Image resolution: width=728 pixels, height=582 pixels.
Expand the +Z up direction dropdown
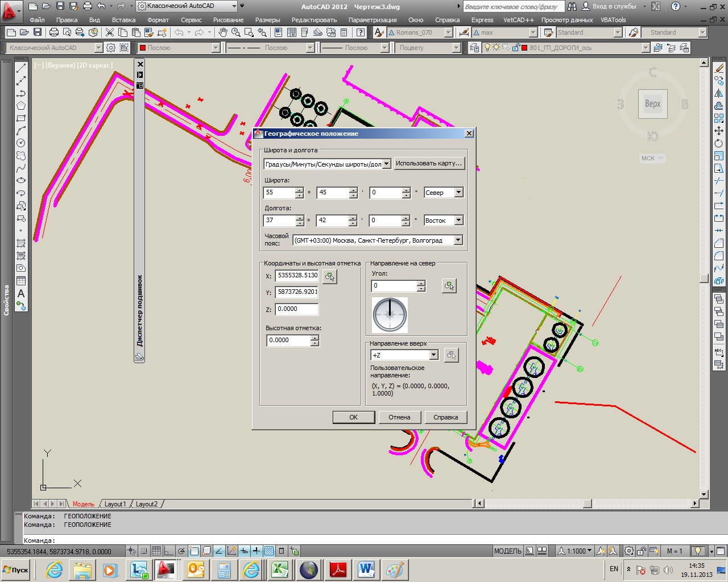point(433,355)
